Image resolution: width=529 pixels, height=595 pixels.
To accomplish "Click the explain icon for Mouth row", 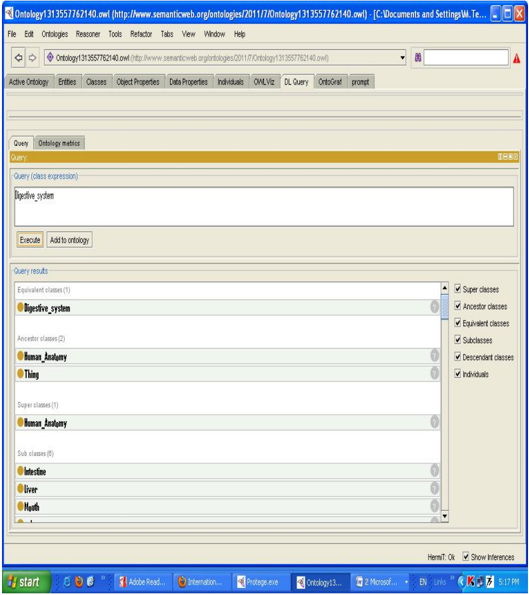I will 435,505.
